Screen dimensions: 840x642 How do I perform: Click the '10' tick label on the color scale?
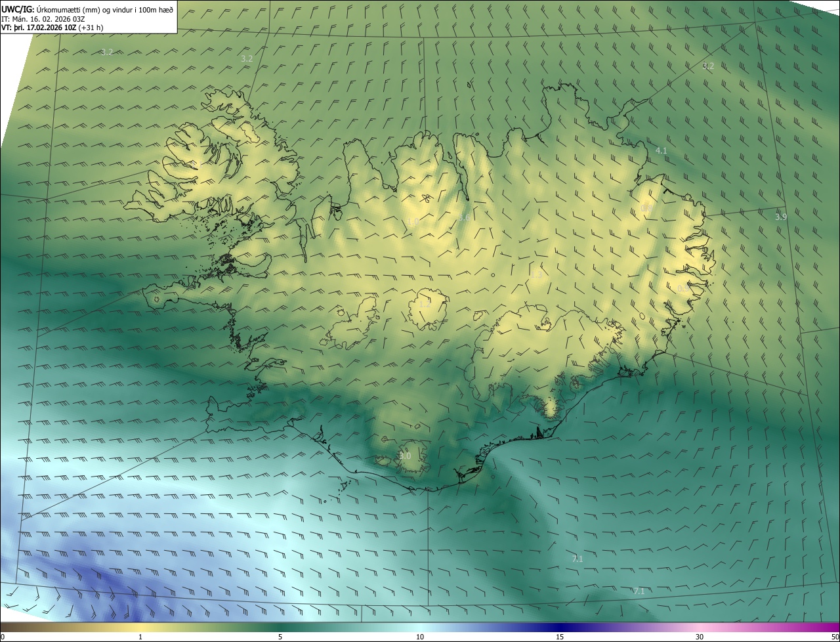click(x=420, y=637)
